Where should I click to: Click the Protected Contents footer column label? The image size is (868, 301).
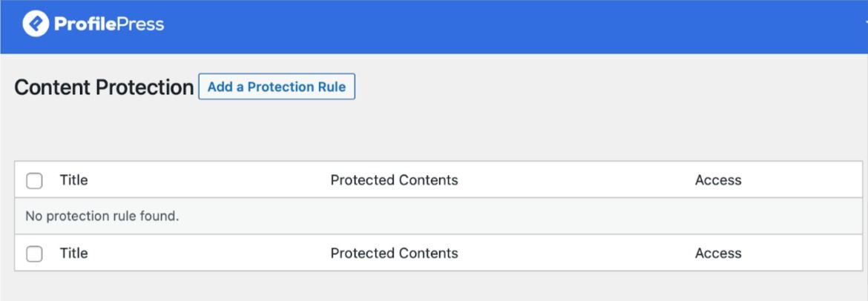pyautogui.click(x=394, y=253)
